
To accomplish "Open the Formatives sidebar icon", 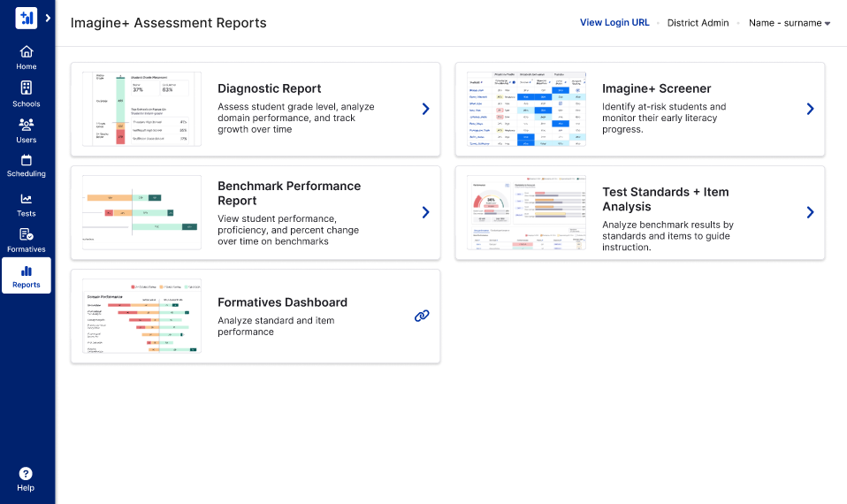I will point(27,234).
